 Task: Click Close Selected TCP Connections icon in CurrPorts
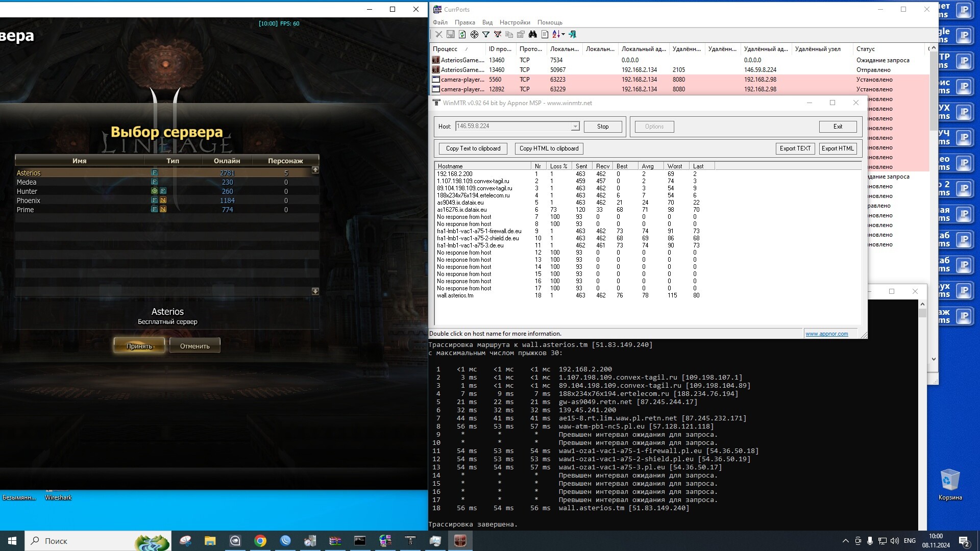438,34
